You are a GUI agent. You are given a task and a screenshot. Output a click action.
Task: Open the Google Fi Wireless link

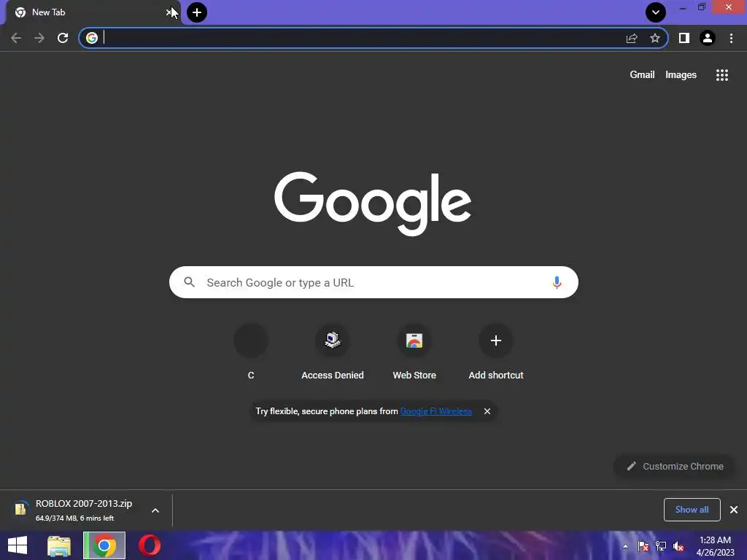[x=436, y=411]
